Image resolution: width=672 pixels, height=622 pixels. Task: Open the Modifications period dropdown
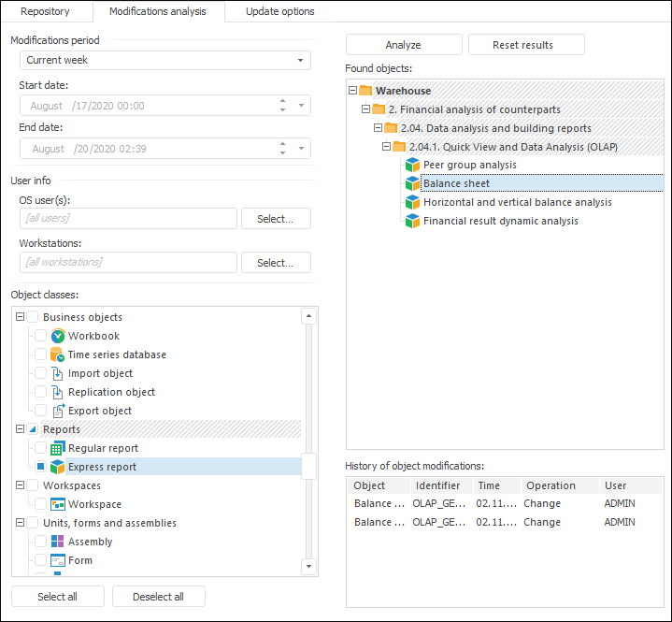[x=300, y=60]
